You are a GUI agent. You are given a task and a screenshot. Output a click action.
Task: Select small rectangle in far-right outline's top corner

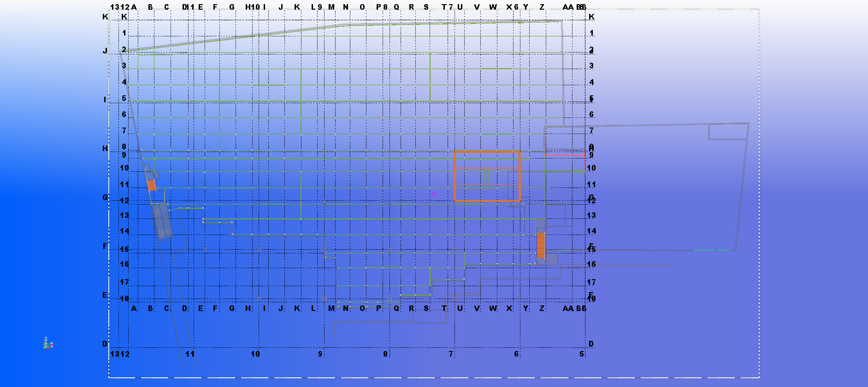[727, 132]
